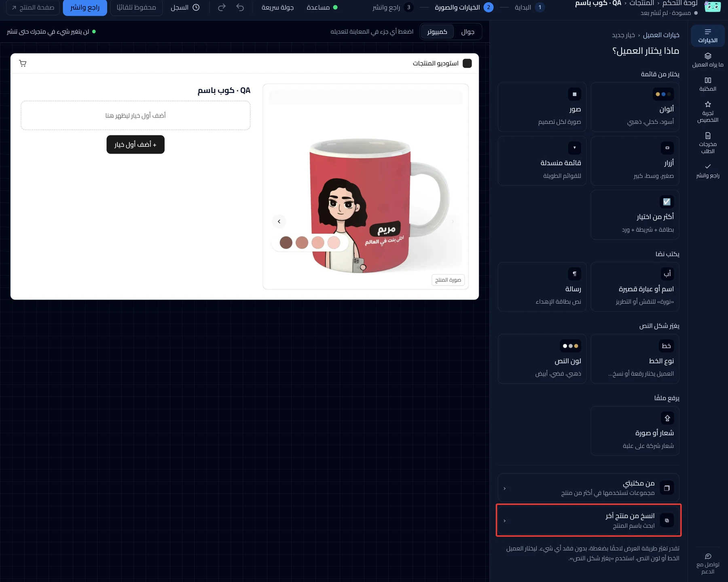The height and width of the screenshot is (582, 728).
Task: Select the لون النص card
Action: (542, 359)
